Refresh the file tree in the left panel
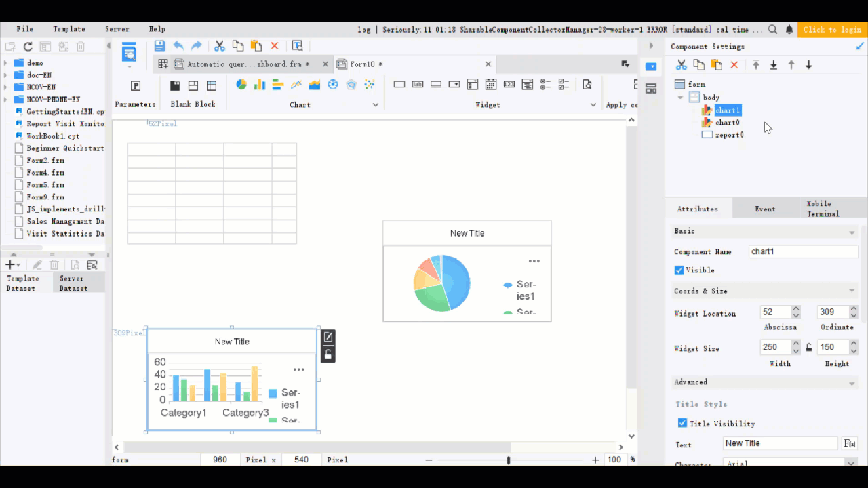This screenshot has height=488, width=868. click(28, 47)
